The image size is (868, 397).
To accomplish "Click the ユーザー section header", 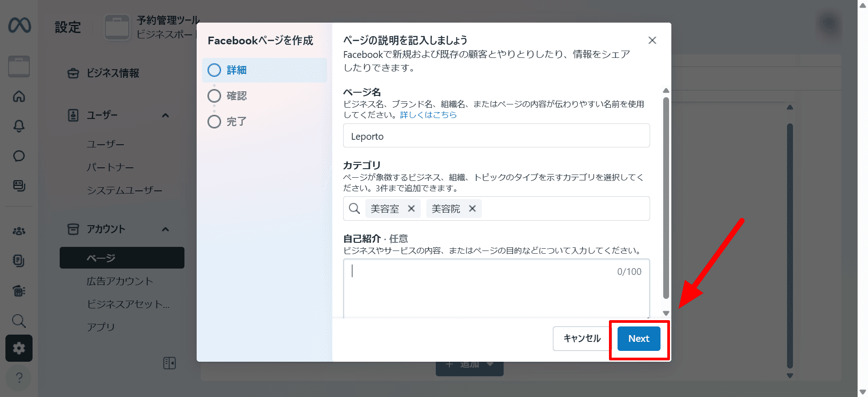I will [x=102, y=115].
